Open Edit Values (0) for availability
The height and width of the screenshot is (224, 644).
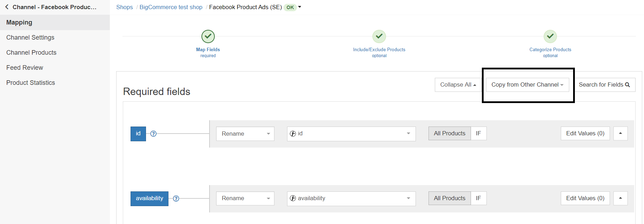pos(585,198)
